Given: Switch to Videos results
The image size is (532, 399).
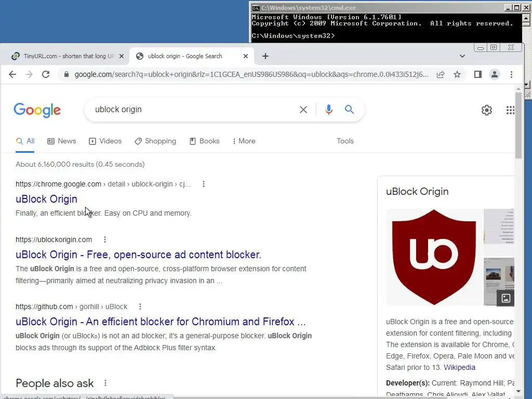Looking at the screenshot, I should click(105, 141).
